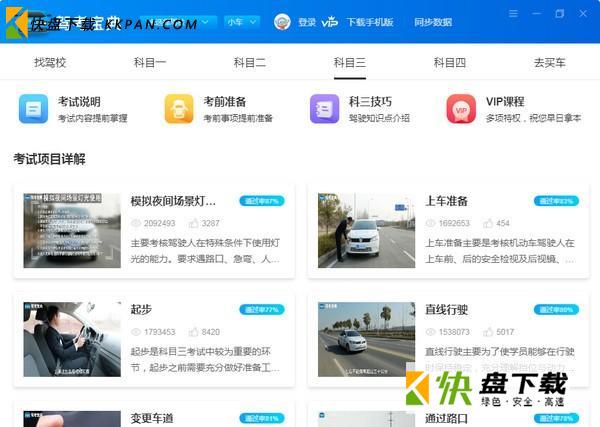Viewport: 600px width, 427px height.
Task: Open the region dropdown left of 小车
Action: (x=178, y=22)
